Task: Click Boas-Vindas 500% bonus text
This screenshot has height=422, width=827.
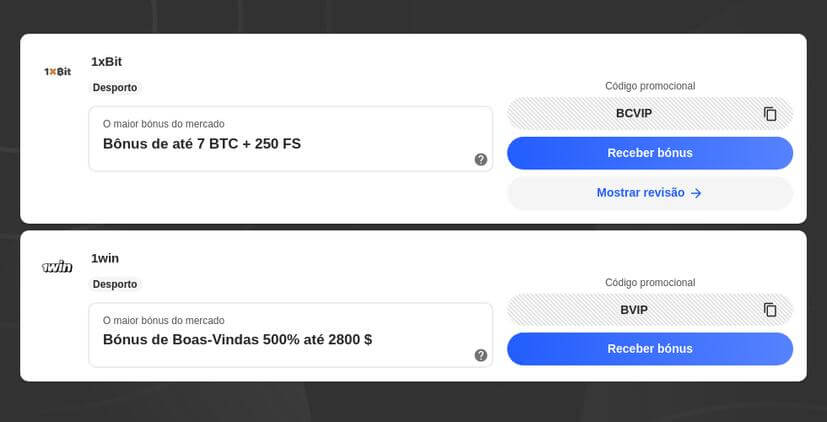Action: point(237,340)
